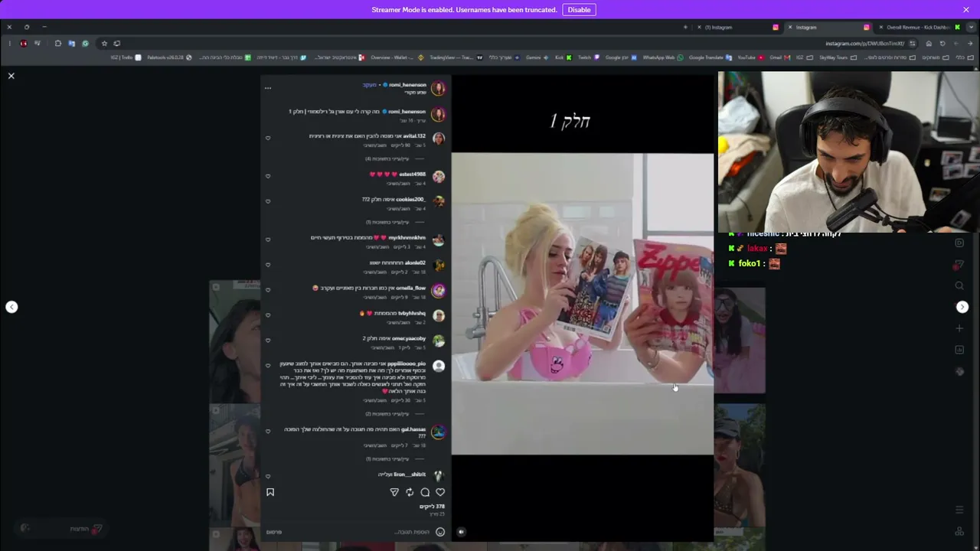
Task: Open the avital.132 username link
Action: (x=414, y=135)
